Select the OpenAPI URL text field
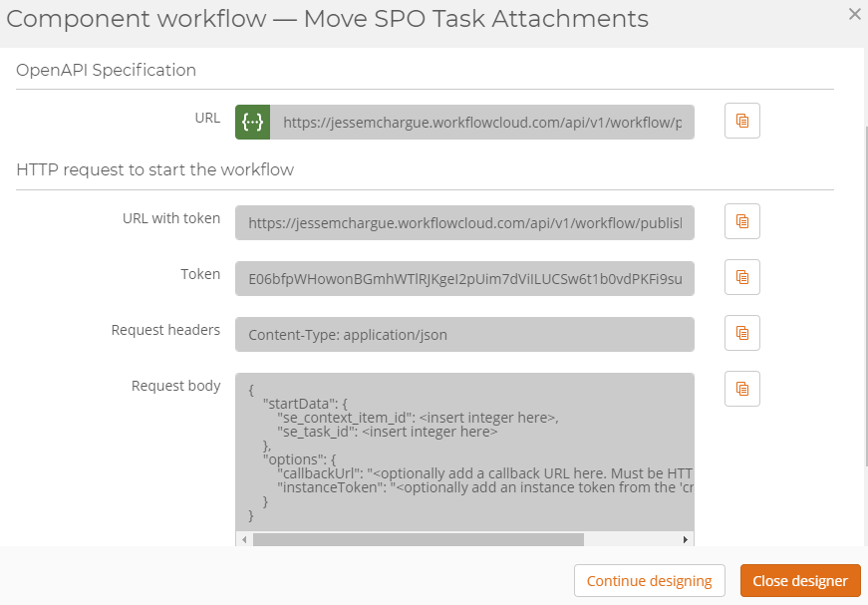This screenshot has width=868, height=605. [x=481, y=122]
